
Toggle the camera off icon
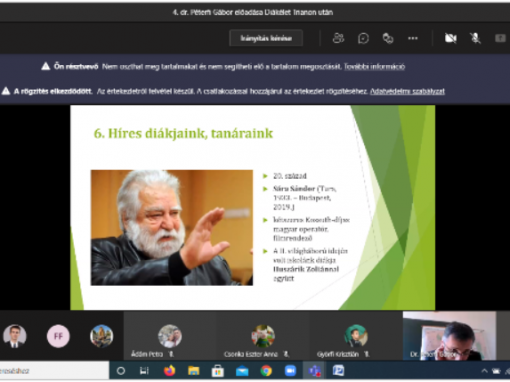coord(451,38)
